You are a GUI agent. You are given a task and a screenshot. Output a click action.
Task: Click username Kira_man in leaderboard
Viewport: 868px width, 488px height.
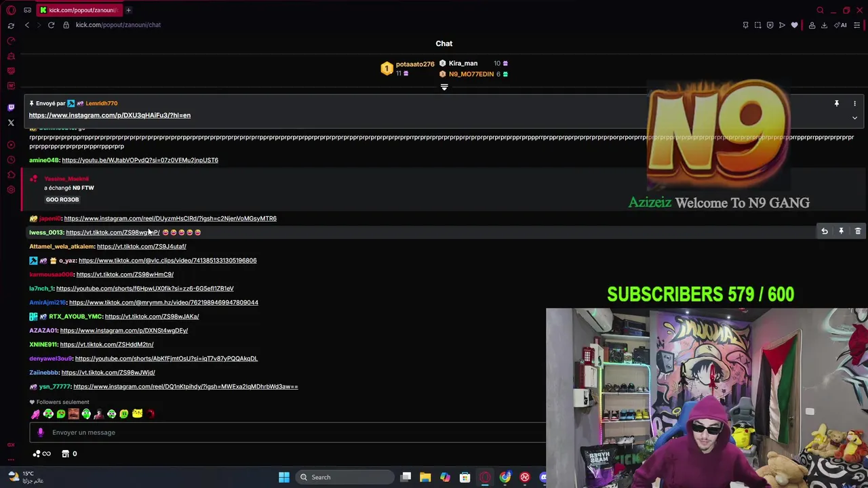[x=463, y=64]
